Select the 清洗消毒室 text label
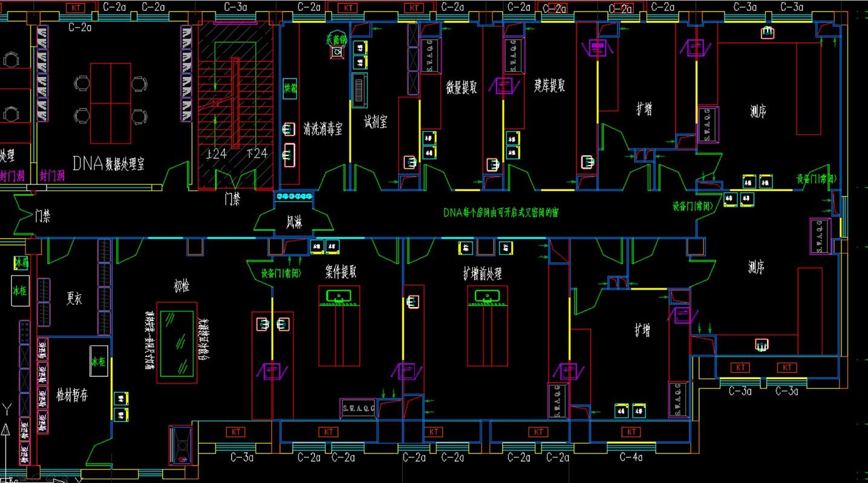This screenshot has height=483, width=868. pos(323,129)
